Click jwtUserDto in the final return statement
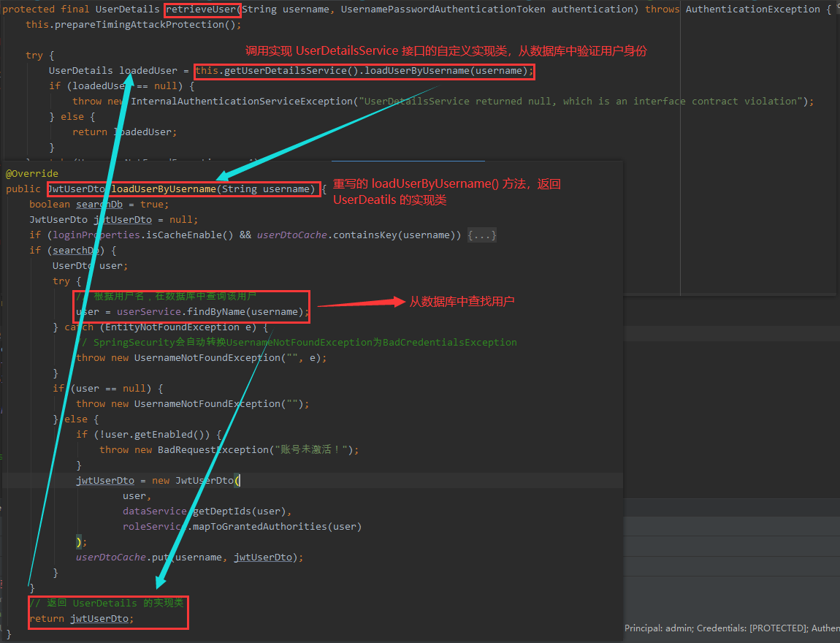Image resolution: width=840 pixels, height=643 pixels. tap(99, 619)
